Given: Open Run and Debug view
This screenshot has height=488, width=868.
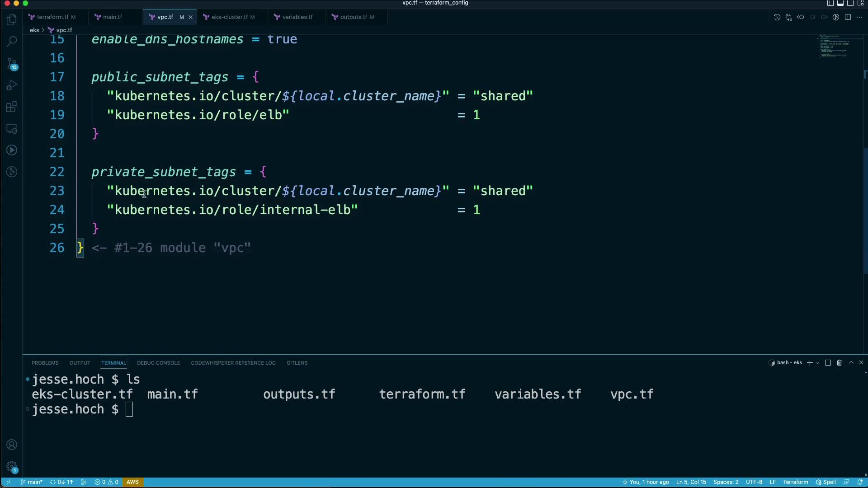Looking at the screenshot, I should [12, 85].
